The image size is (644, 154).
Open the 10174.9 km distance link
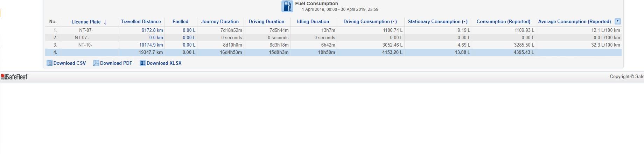[151, 45]
